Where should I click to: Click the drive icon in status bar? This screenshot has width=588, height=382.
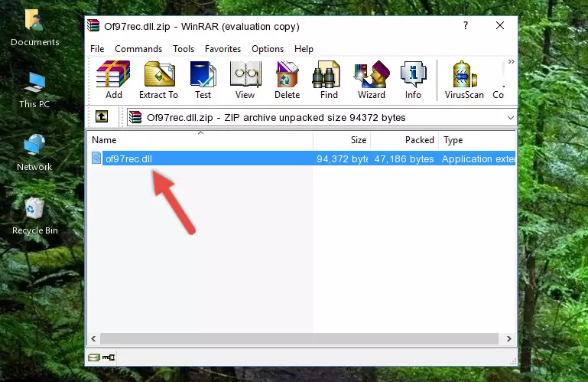(94, 358)
